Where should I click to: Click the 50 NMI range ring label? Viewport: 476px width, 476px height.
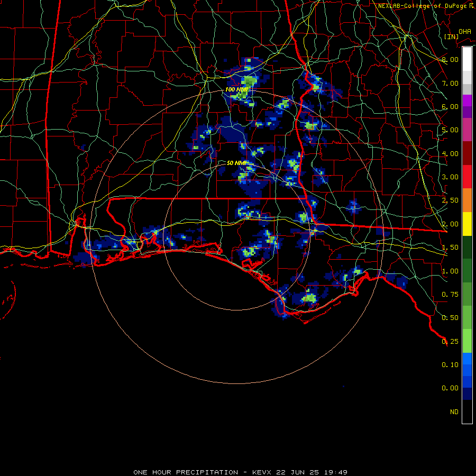pyautogui.click(x=236, y=163)
